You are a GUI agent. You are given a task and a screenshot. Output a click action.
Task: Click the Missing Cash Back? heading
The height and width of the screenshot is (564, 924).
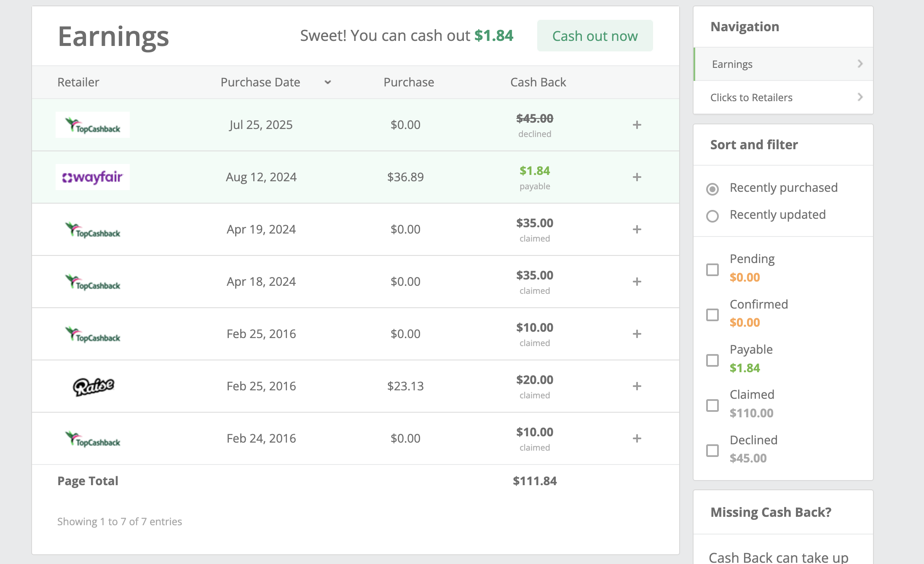(x=771, y=512)
